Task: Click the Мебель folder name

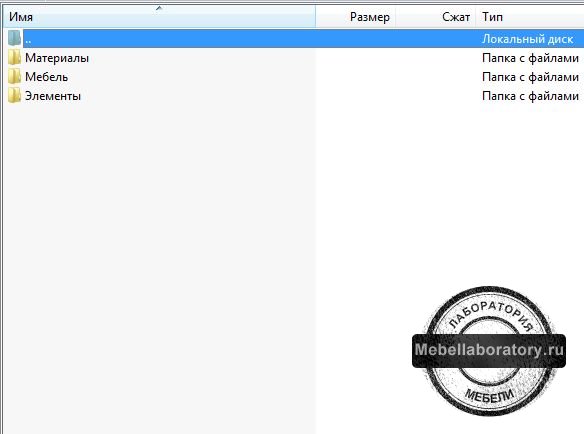Action: (x=47, y=77)
